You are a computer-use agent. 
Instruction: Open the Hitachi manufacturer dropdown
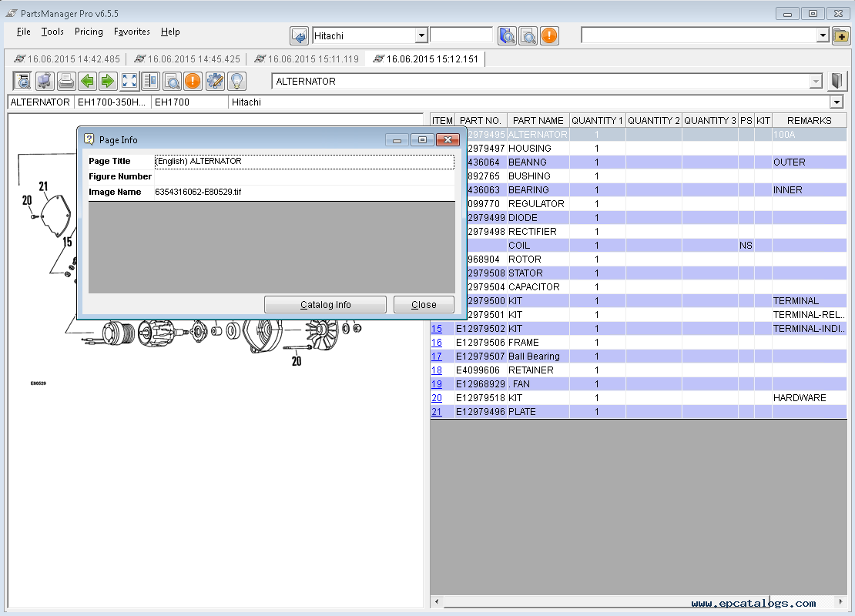[x=421, y=35]
